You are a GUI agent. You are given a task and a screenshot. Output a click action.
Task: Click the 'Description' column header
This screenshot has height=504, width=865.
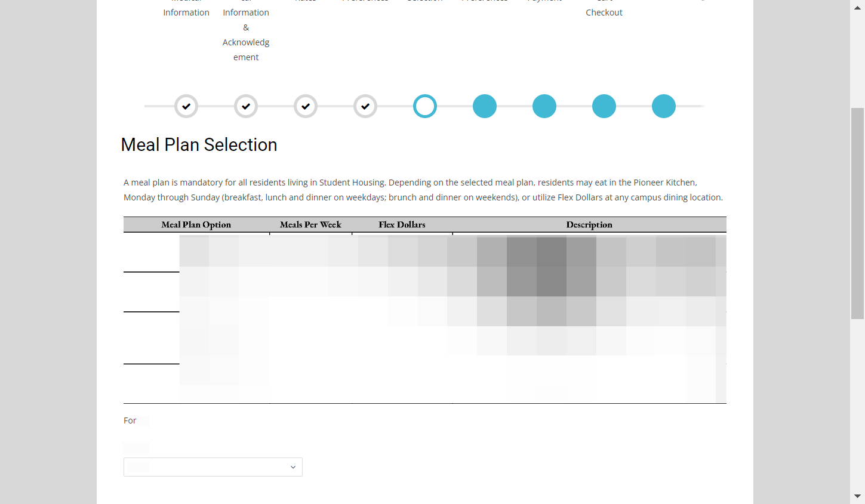589,225
